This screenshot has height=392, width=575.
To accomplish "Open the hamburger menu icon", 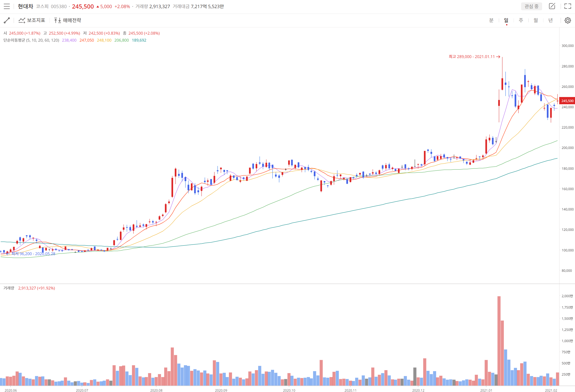I will [7, 6].
